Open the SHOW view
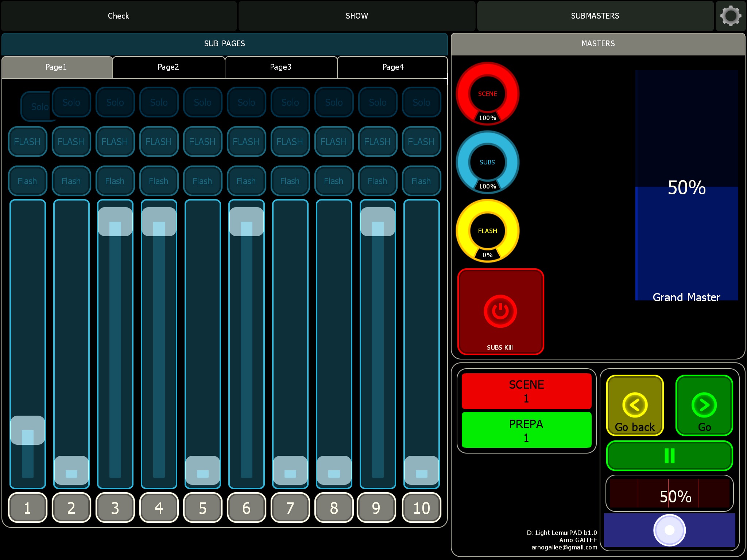 point(357,16)
